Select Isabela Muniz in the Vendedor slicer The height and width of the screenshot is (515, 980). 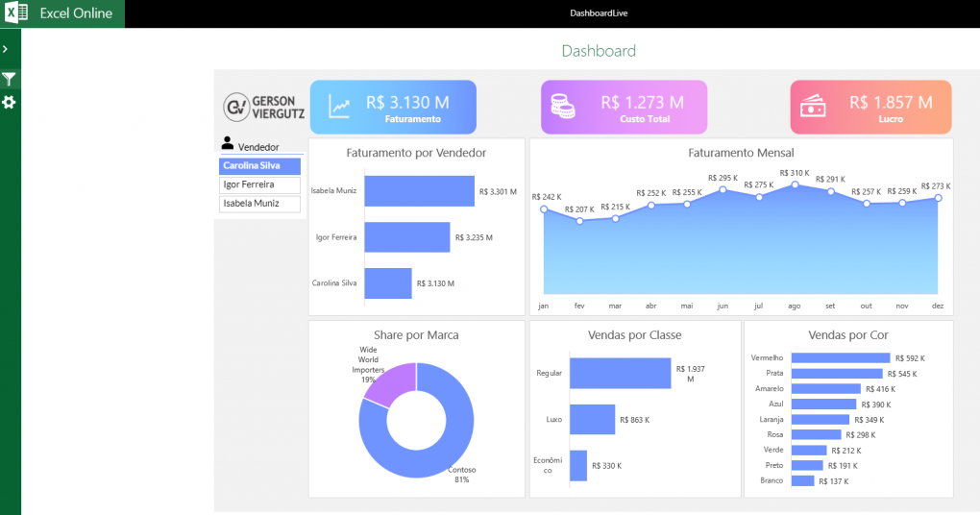259,204
